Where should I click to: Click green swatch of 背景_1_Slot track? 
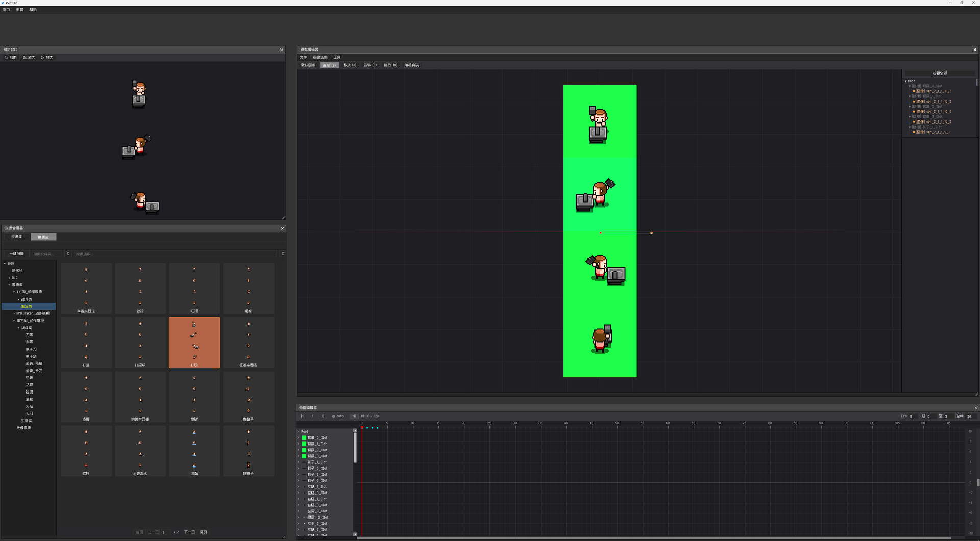pos(304,444)
